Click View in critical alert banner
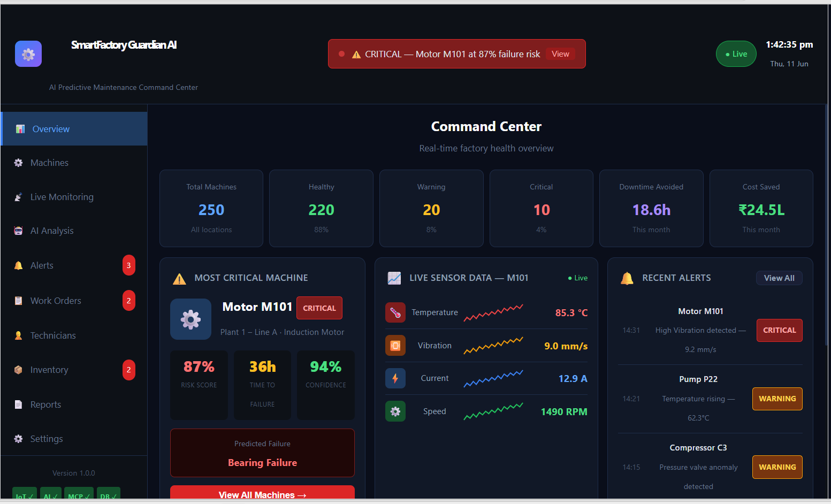The height and width of the screenshot is (504, 831). point(560,54)
